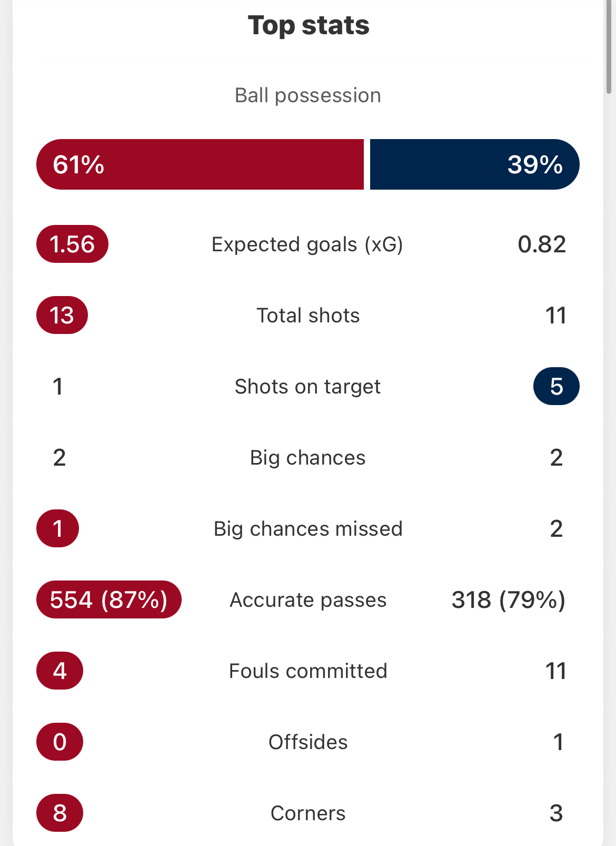Select the red 8 corners badge
616x846 pixels.
coord(59,813)
